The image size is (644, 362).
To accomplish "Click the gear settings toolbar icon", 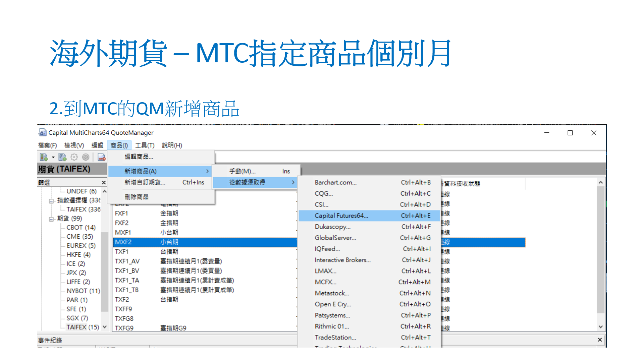I will 74,157.
